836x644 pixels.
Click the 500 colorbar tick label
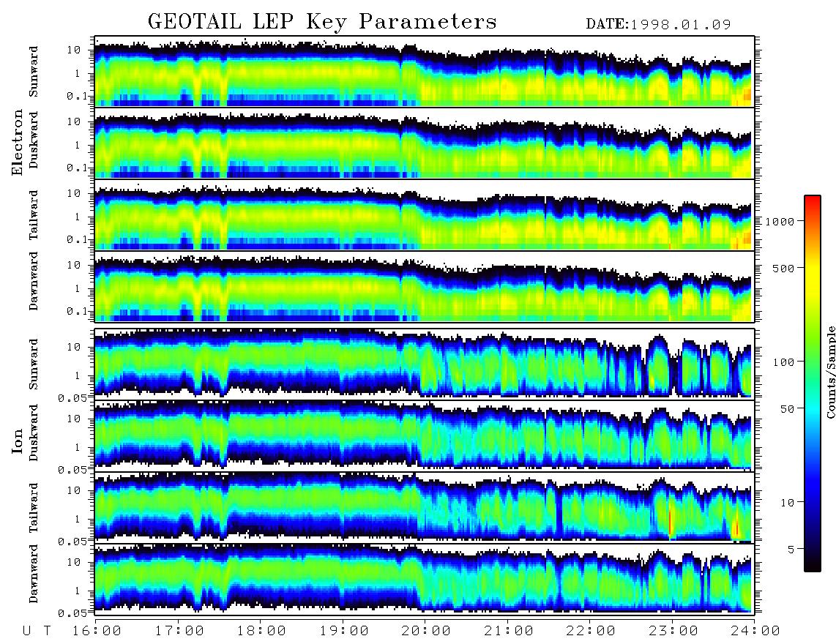[x=783, y=268]
